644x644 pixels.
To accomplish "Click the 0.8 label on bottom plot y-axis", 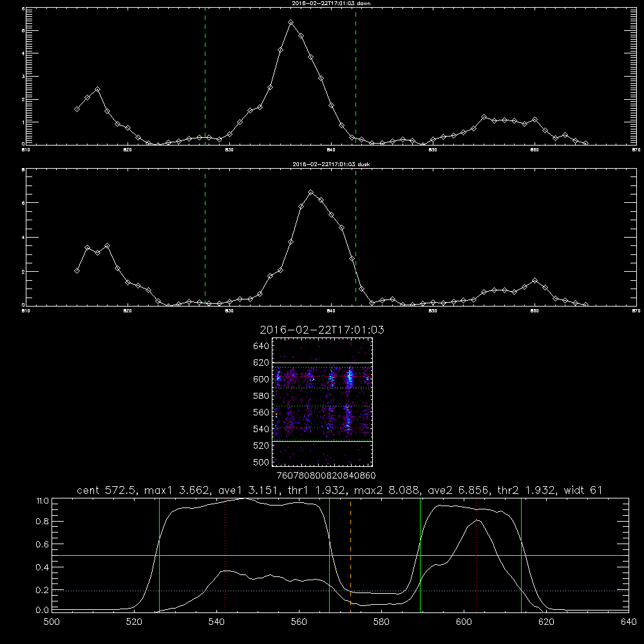I will 43,522.
